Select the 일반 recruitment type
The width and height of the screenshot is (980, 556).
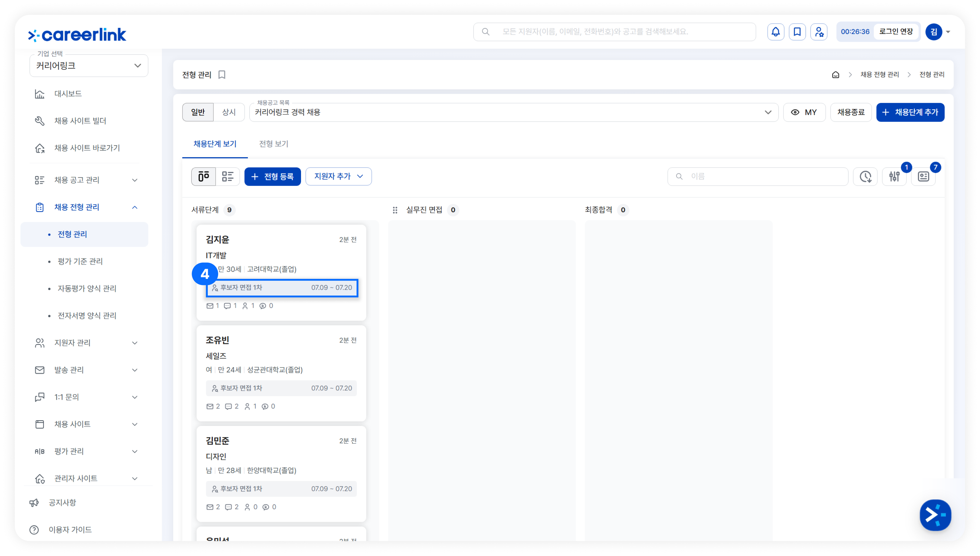coord(198,112)
